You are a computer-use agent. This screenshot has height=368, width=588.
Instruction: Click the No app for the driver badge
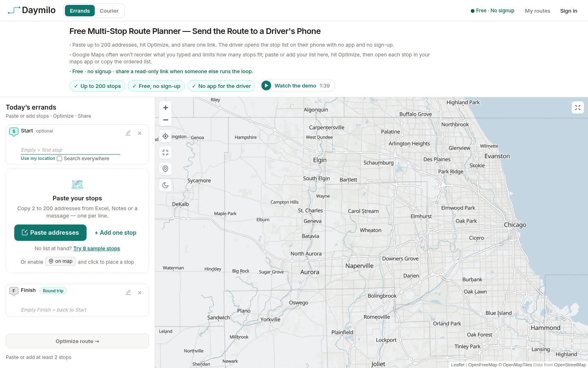(221, 86)
